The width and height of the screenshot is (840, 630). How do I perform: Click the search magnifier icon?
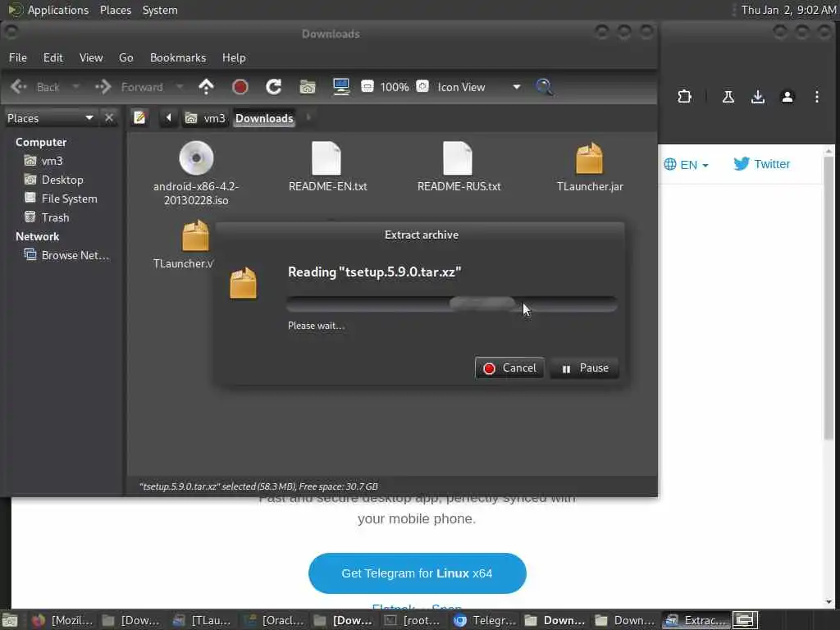coord(544,87)
